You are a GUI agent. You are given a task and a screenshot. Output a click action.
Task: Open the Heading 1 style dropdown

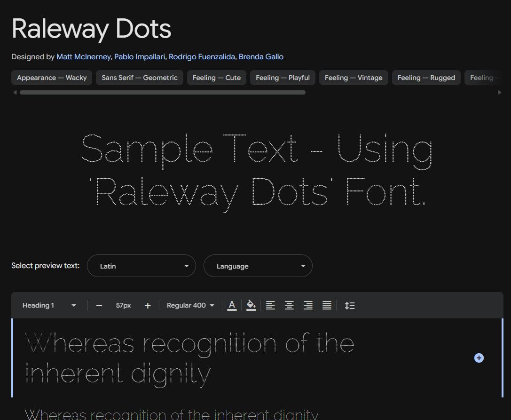coord(49,306)
